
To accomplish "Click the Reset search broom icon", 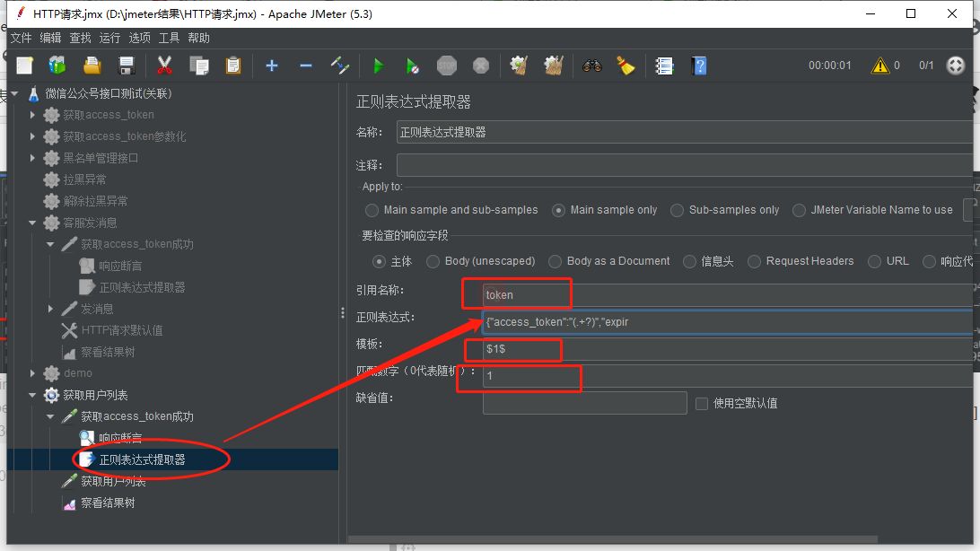I will tap(626, 66).
